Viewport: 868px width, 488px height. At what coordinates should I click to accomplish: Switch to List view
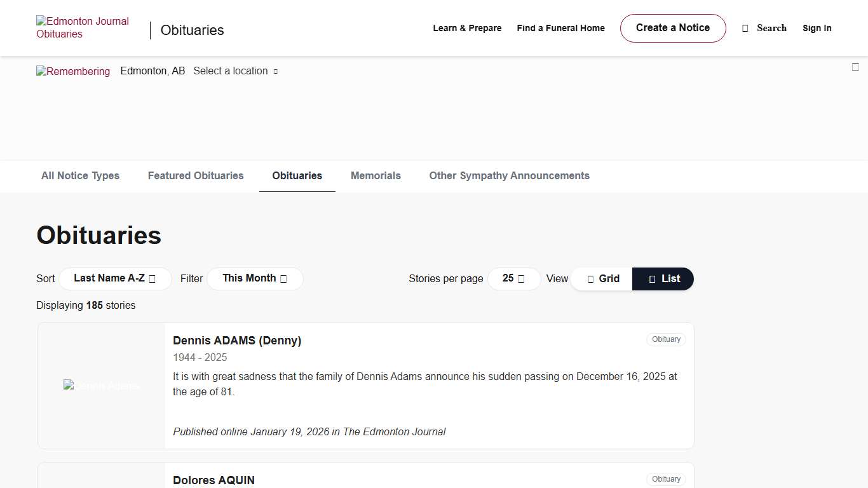pyautogui.click(x=663, y=279)
